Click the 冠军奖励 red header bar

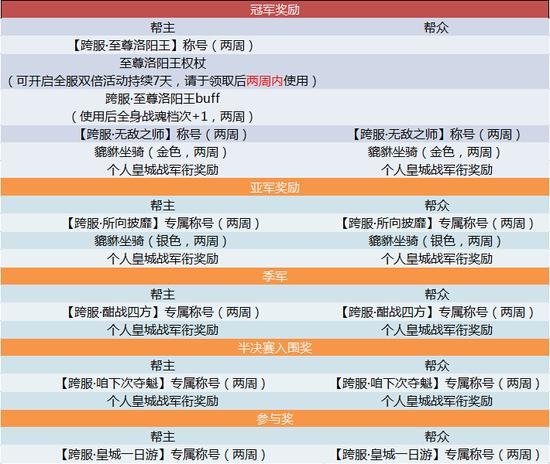pyautogui.click(x=275, y=9)
